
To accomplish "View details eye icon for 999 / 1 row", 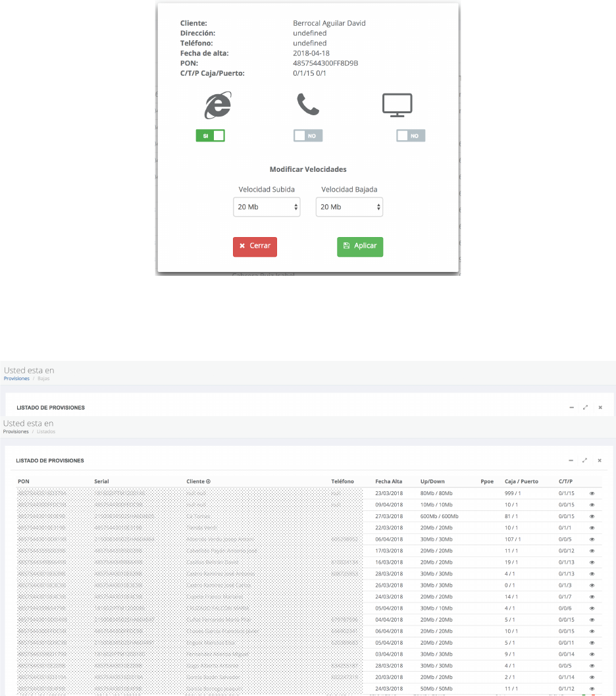I will tap(592, 494).
